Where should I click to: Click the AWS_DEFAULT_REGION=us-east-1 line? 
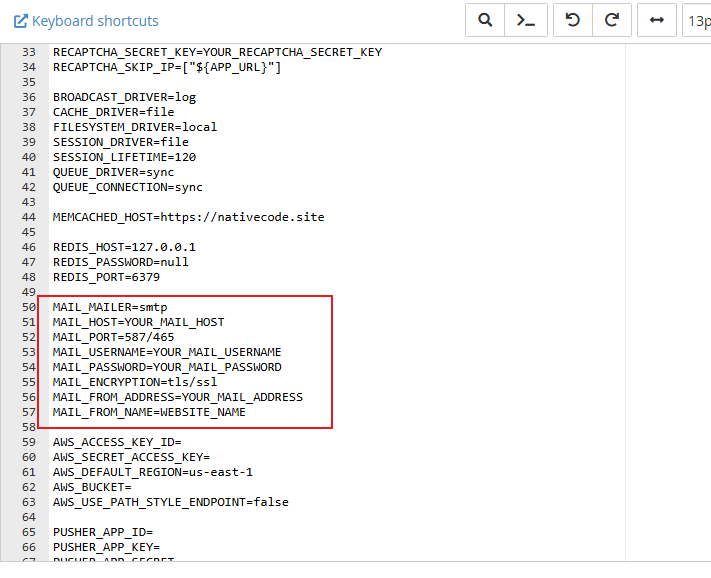tap(153, 472)
